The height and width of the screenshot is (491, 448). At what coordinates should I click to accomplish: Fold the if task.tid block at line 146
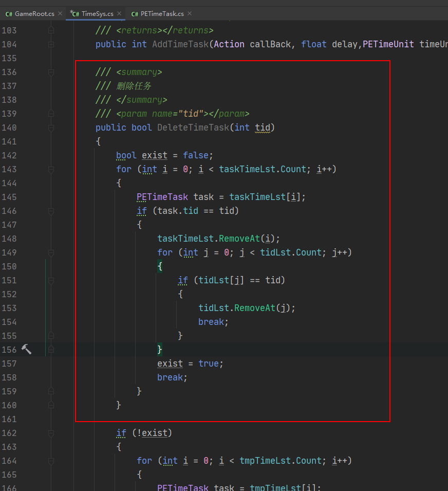(51, 211)
